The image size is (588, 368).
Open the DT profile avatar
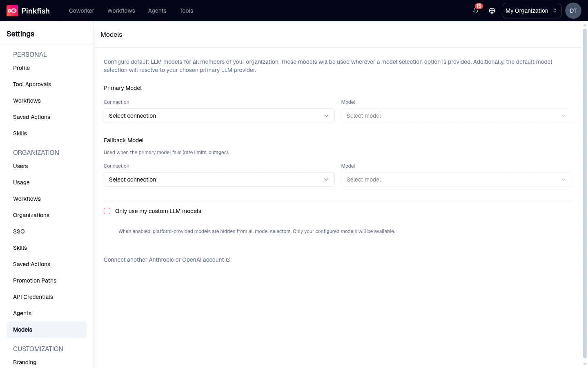(573, 11)
